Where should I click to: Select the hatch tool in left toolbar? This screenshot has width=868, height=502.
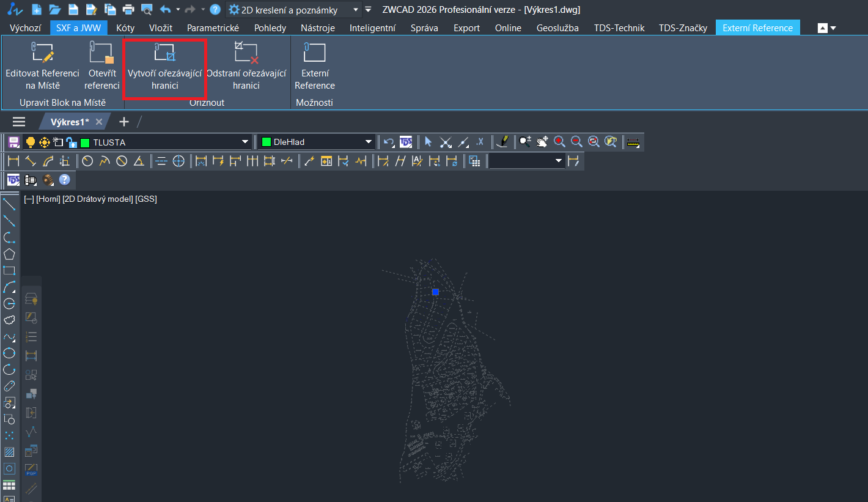tap(9, 452)
